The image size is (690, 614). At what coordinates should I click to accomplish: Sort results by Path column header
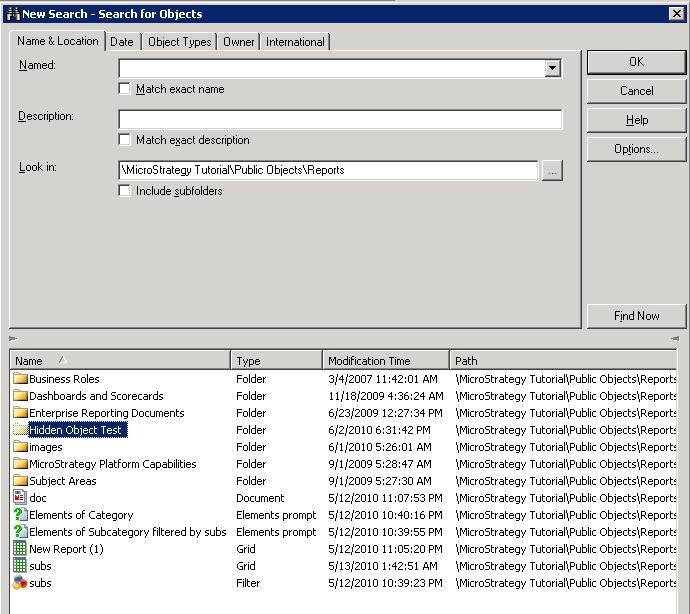click(x=563, y=360)
